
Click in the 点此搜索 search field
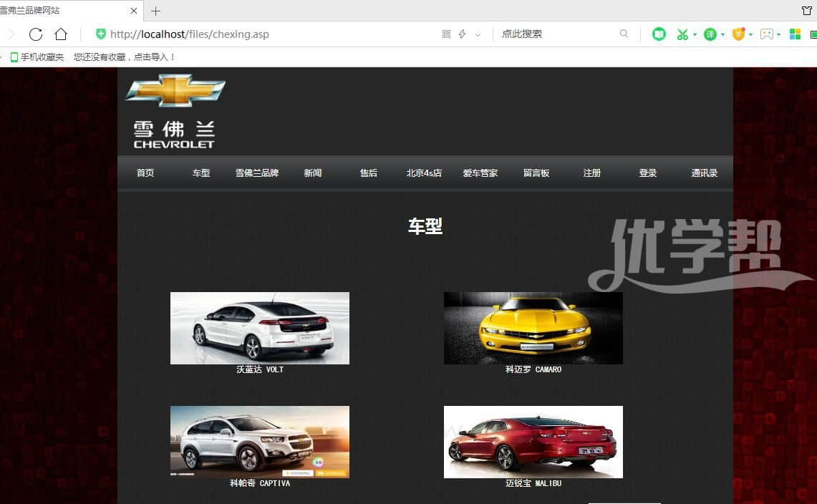(555, 34)
